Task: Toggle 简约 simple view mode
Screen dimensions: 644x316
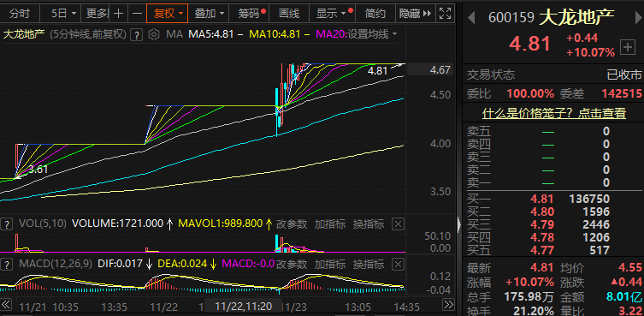Action: pyautogui.click(x=375, y=14)
